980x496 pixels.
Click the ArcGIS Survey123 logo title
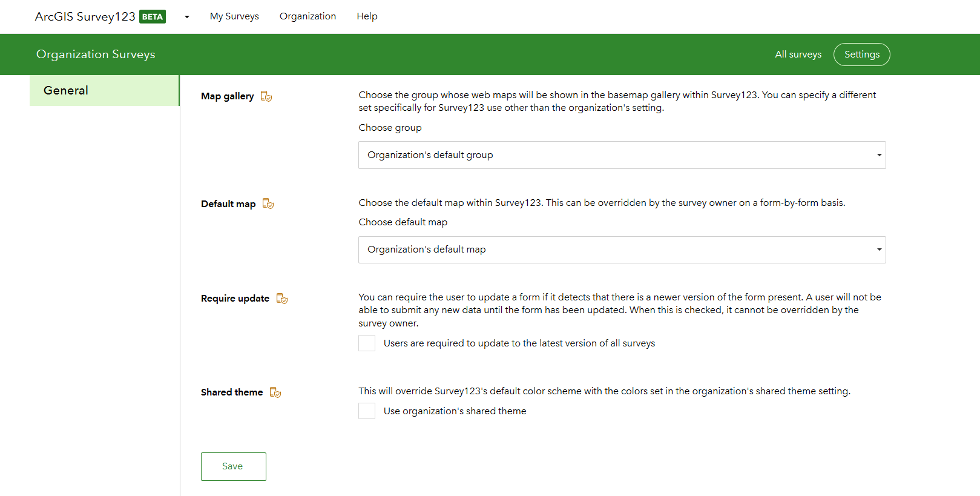click(85, 17)
